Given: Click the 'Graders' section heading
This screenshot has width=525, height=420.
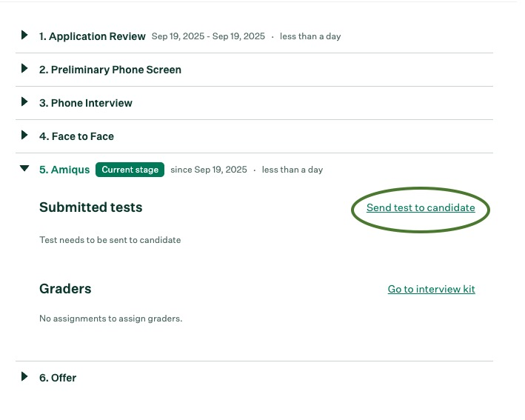Looking at the screenshot, I should (65, 289).
